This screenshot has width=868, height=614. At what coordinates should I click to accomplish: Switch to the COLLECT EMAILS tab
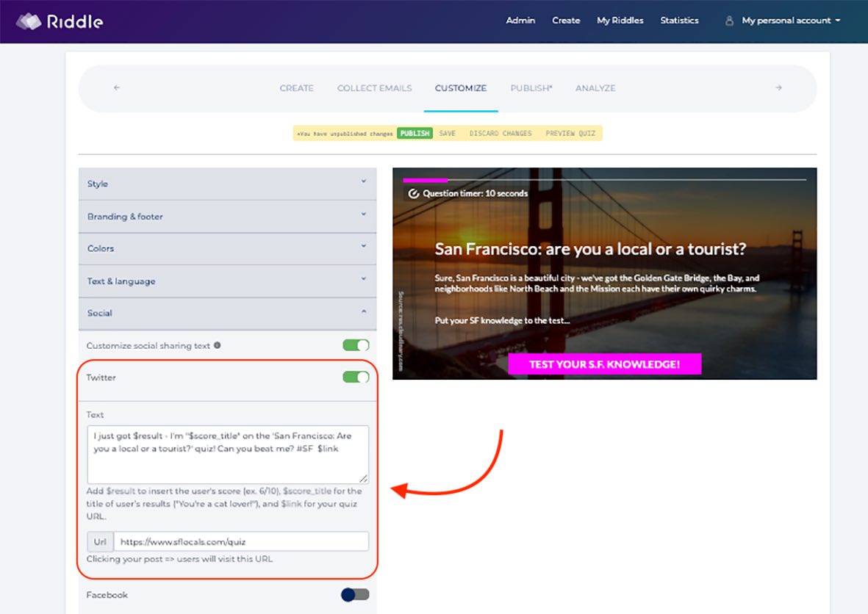pos(374,88)
